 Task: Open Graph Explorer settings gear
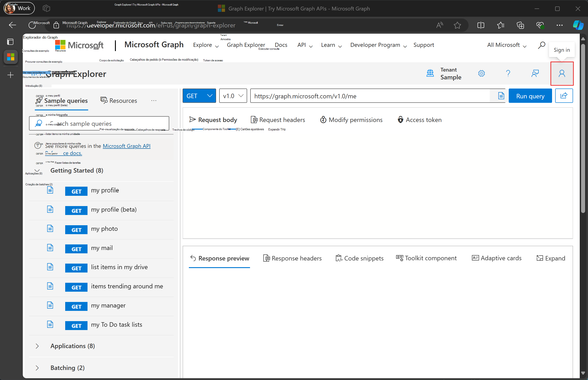pos(482,73)
